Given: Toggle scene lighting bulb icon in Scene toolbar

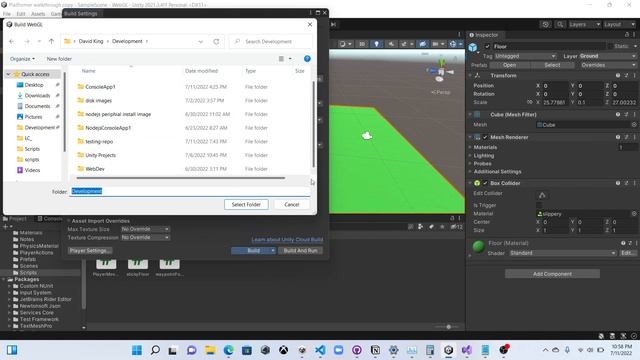Looking at the screenshot, I should [376, 44].
